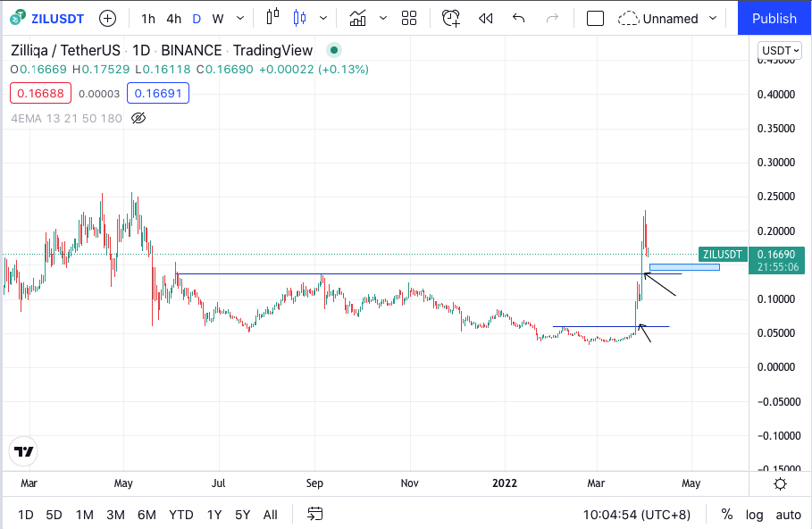Select the light blue rectangle drawing

tap(684, 267)
